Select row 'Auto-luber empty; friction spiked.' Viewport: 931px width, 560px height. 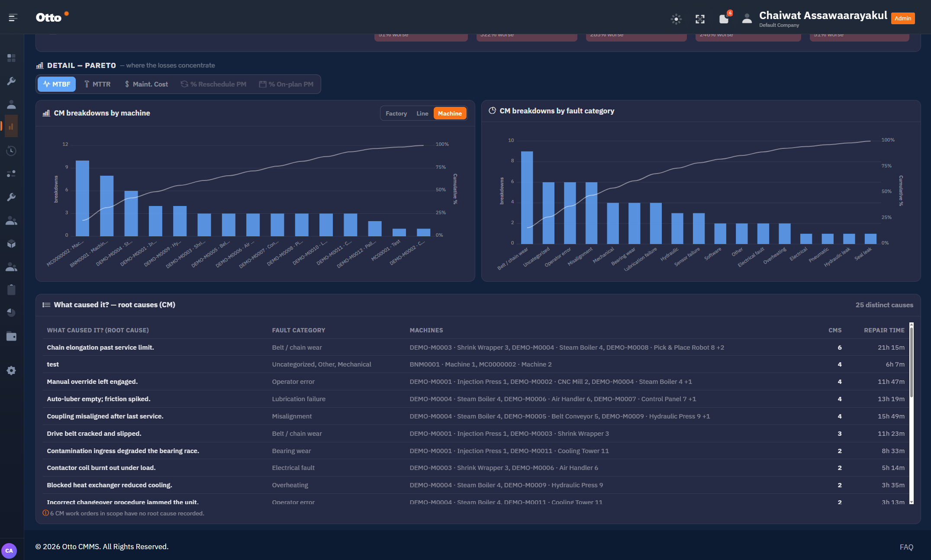(476, 399)
